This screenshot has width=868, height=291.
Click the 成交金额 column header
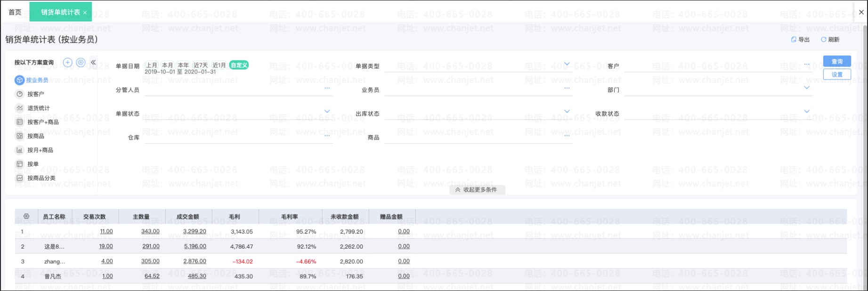[188, 217]
